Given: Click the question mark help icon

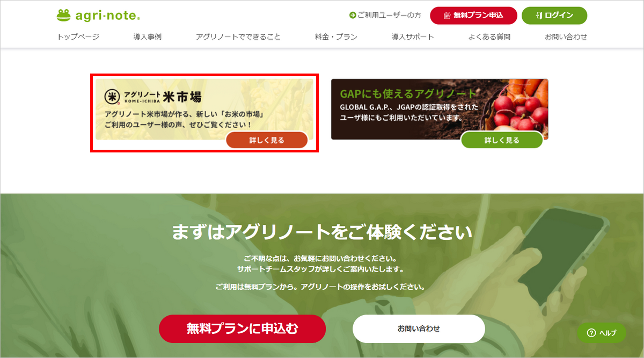Looking at the screenshot, I should pos(591,332).
